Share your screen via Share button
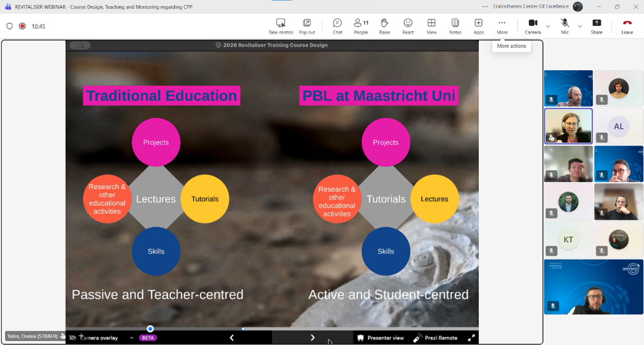The width and height of the screenshot is (644, 345). point(597,26)
